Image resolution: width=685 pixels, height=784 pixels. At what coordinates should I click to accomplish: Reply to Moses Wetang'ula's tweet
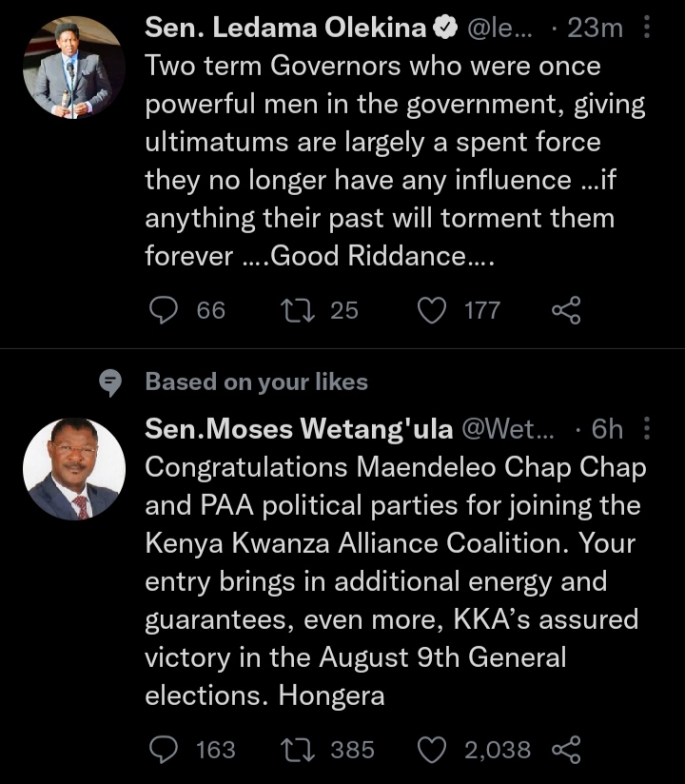click(x=166, y=750)
